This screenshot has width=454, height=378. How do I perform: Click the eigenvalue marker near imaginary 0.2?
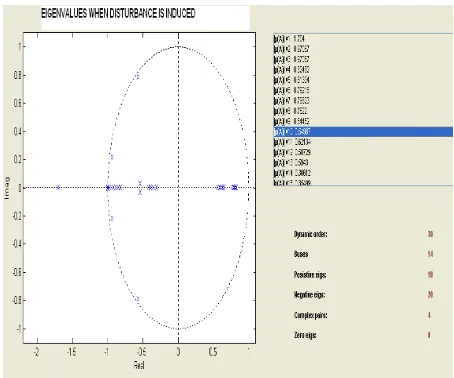pyautogui.click(x=112, y=157)
